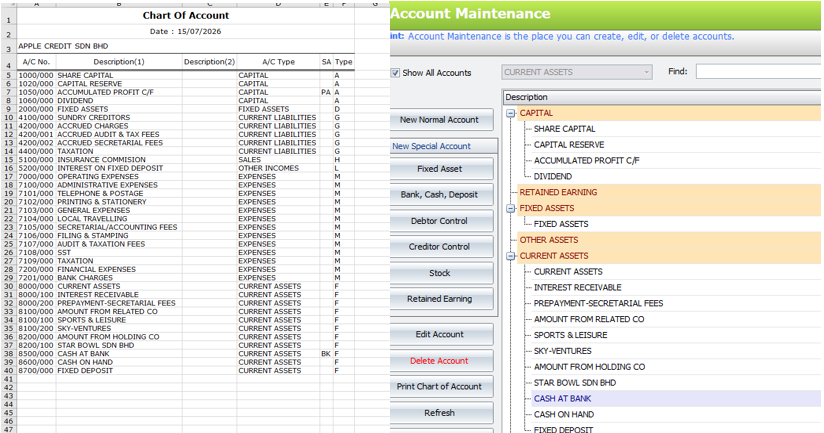
Task: Select ACCUMULATED PROFIT C/F tree item
Action: point(586,161)
